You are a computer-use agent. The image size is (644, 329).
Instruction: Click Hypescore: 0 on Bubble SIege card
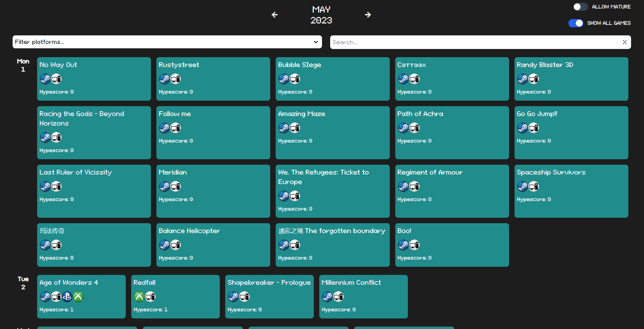click(x=295, y=92)
